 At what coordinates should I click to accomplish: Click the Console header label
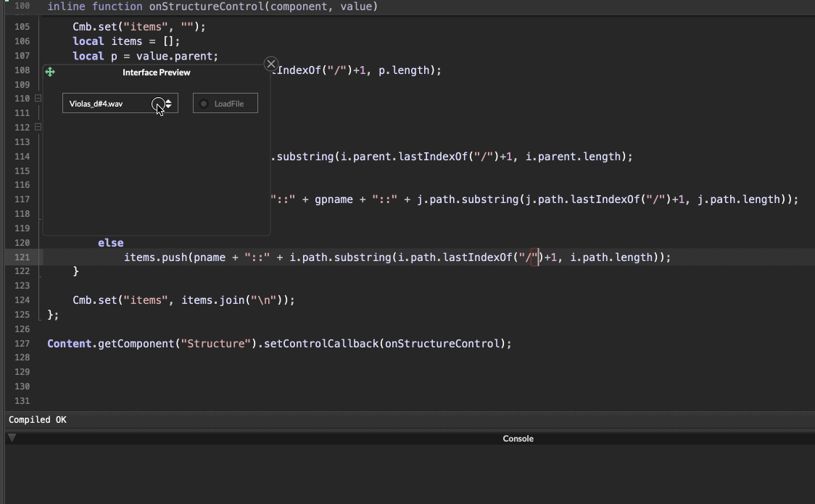(x=518, y=439)
